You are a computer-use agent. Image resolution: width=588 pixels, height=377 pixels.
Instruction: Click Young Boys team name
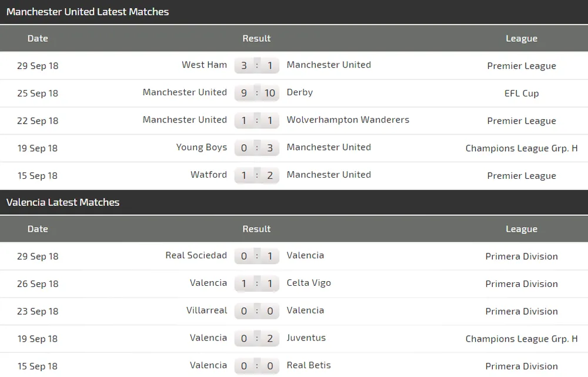[x=201, y=148]
